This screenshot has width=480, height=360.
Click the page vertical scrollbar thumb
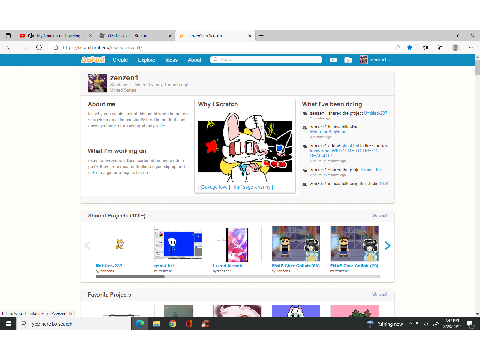tap(477, 67)
